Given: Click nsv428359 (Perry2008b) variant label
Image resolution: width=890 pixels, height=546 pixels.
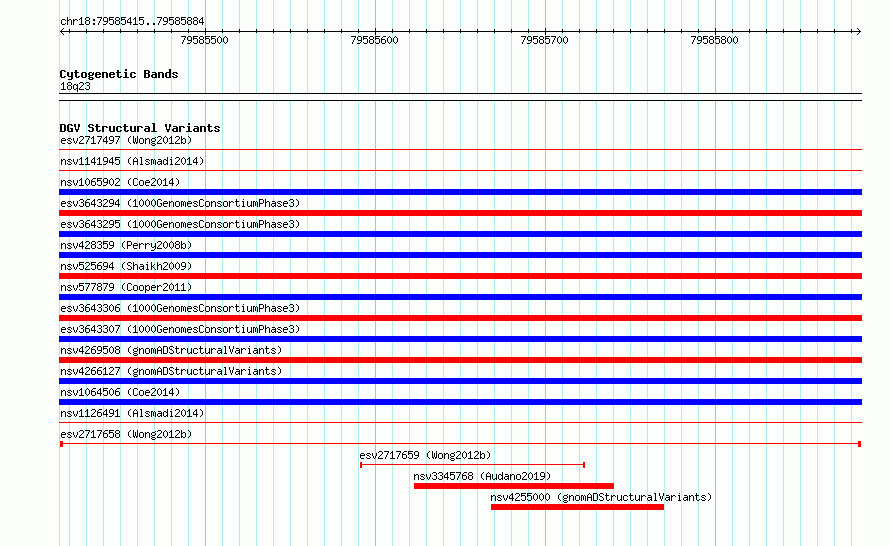Looking at the screenshot, I should [126, 245].
